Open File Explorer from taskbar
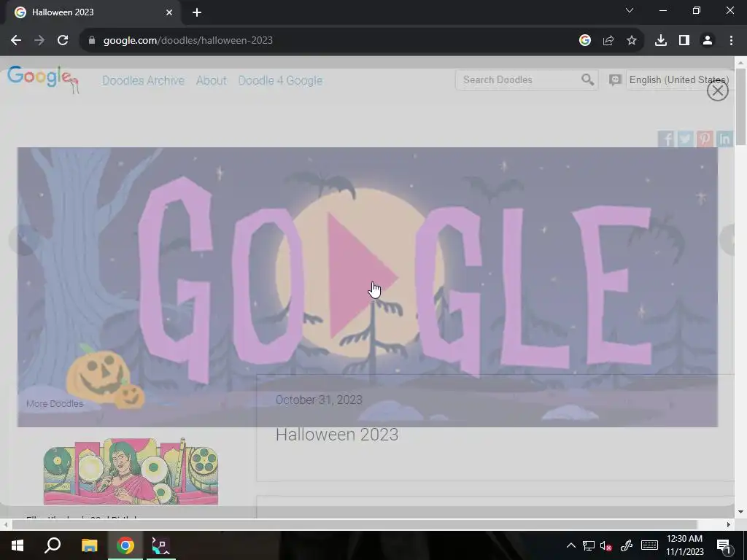This screenshot has width=747, height=560. (89, 545)
